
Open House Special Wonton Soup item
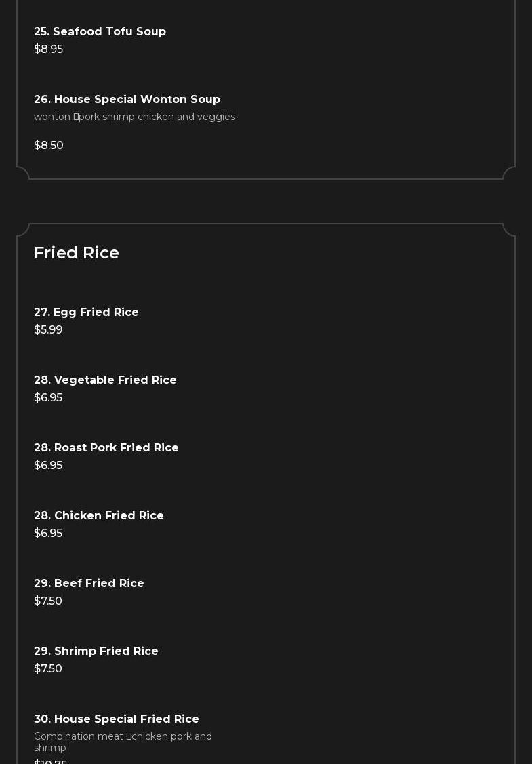tap(127, 100)
